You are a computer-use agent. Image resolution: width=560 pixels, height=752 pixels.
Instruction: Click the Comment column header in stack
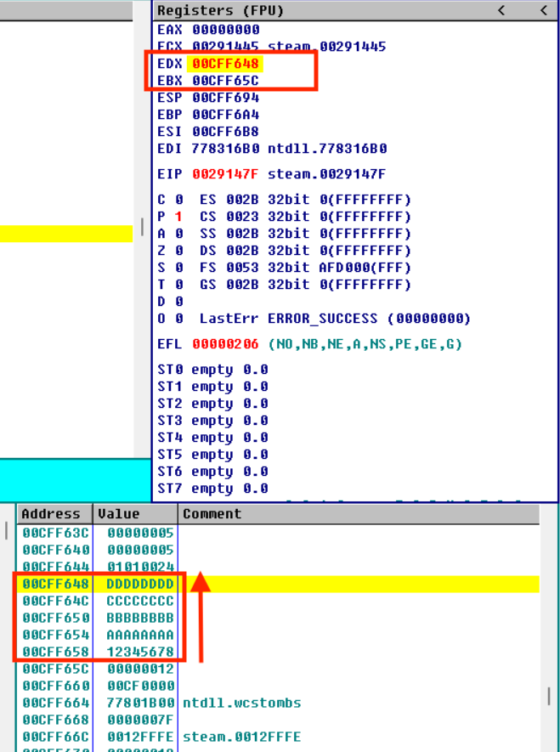click(x=212, y=514)
